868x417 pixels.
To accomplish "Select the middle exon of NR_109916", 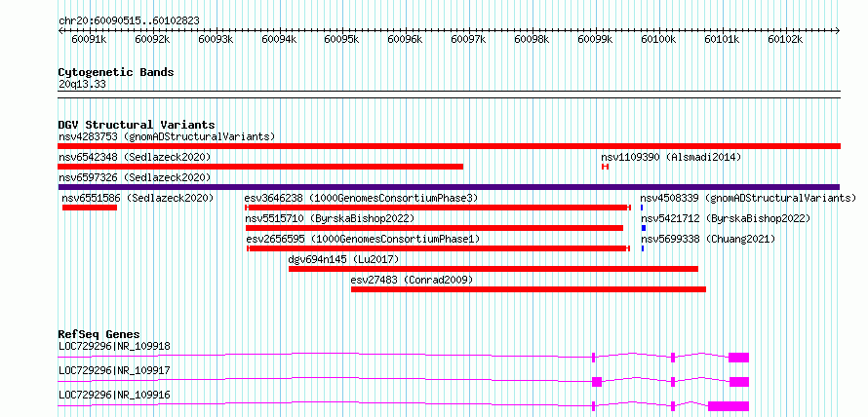I will [673, 406].
